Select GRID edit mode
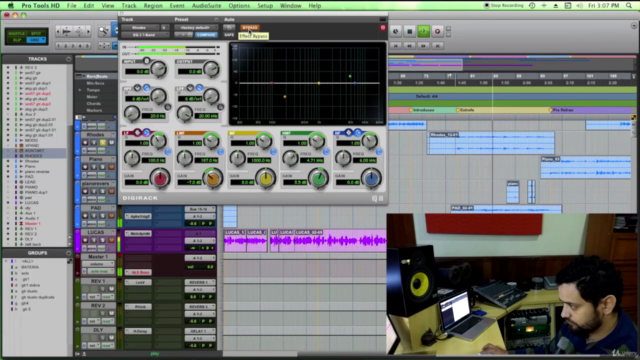Viewport: 640px width, 360px height. (36, 40)
